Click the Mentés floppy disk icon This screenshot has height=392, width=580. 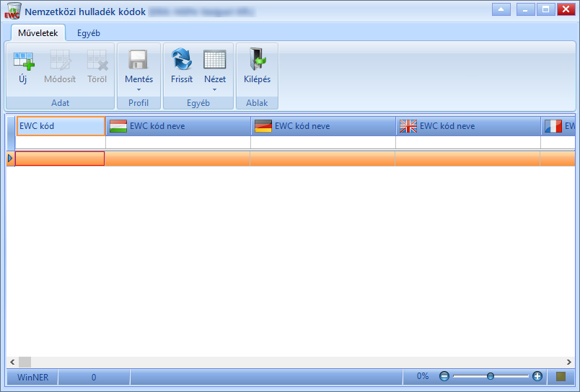(x=139, y=60)
